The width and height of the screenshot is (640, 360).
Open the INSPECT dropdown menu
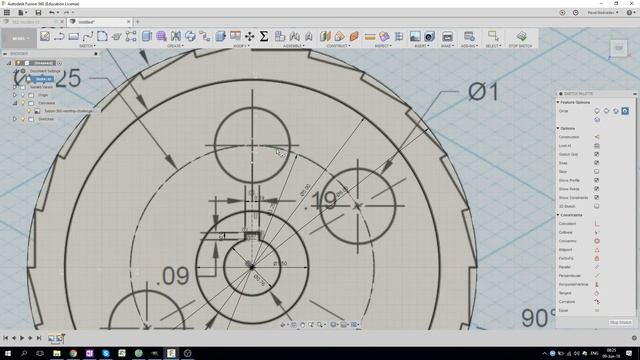point(383,46)
